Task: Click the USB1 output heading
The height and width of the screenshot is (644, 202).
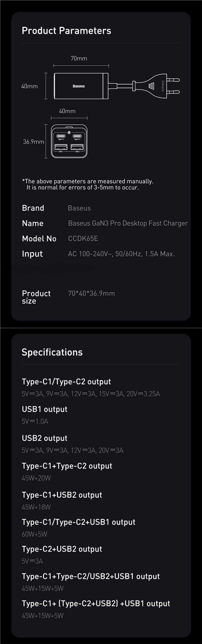Action: 44,409
